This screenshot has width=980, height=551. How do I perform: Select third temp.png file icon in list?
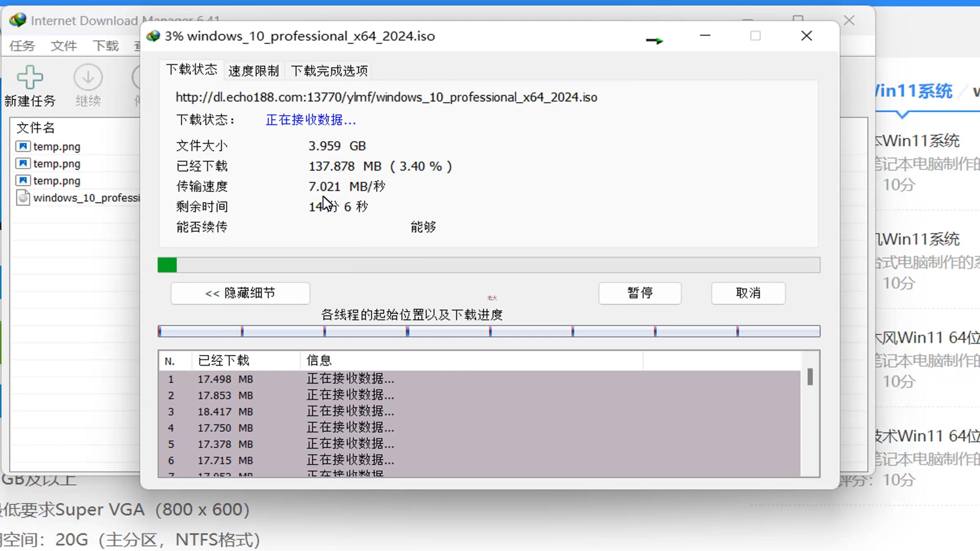click(23, 181)
